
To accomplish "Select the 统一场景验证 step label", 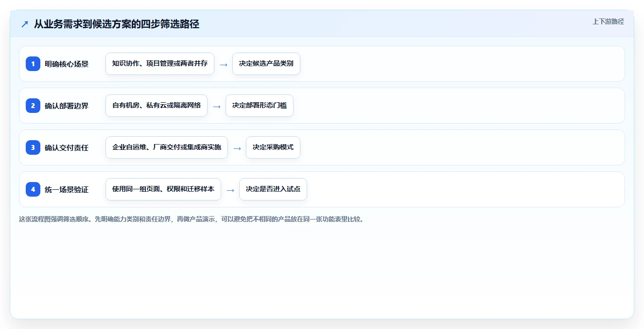I will (67, 189).
